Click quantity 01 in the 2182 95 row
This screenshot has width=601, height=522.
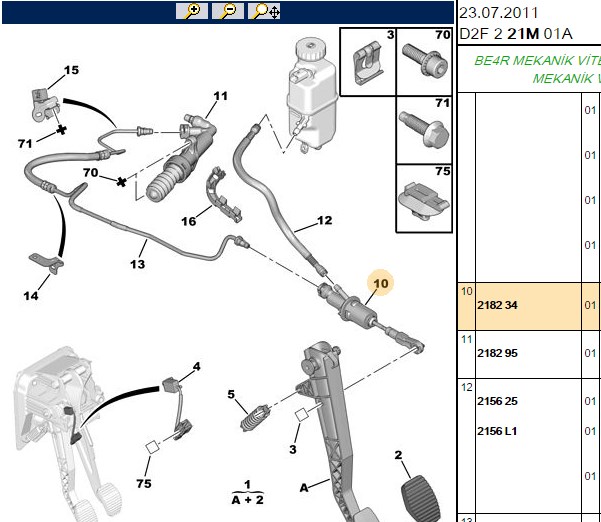coord(590,353)
